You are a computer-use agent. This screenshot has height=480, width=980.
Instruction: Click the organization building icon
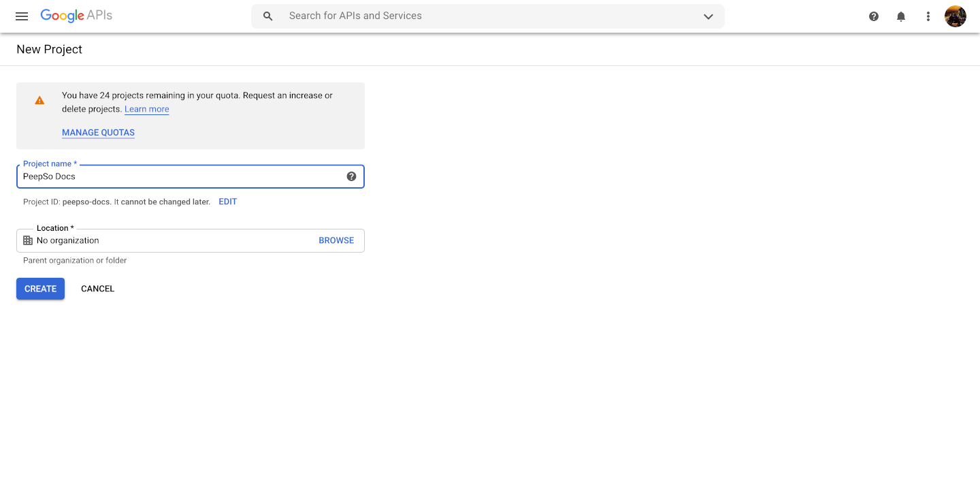[28, 240]
